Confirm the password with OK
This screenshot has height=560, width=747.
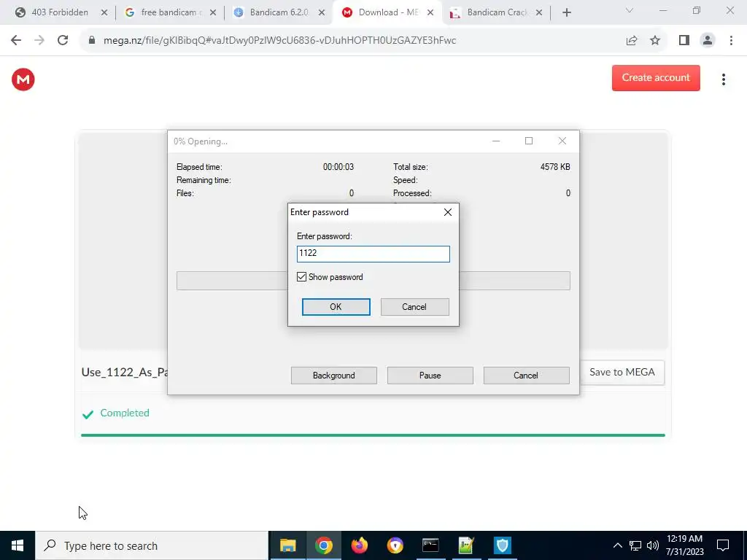(x=336, y=307)
